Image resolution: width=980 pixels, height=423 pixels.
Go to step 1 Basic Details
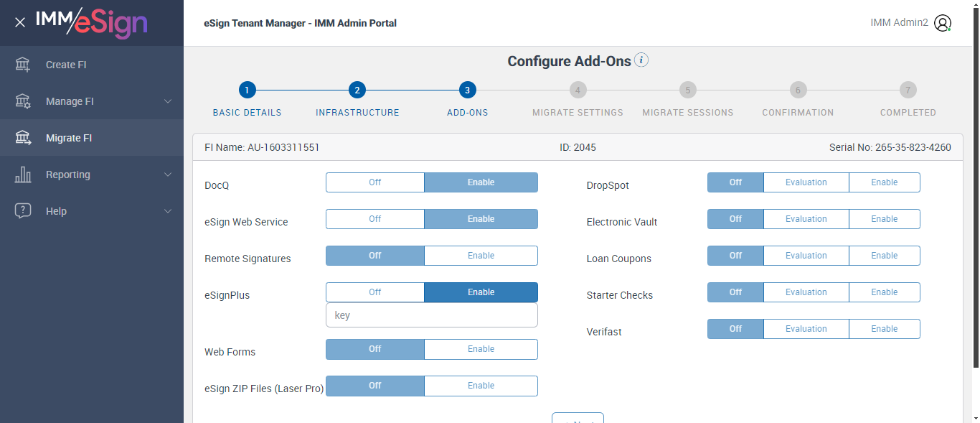[x=247, y=90]
